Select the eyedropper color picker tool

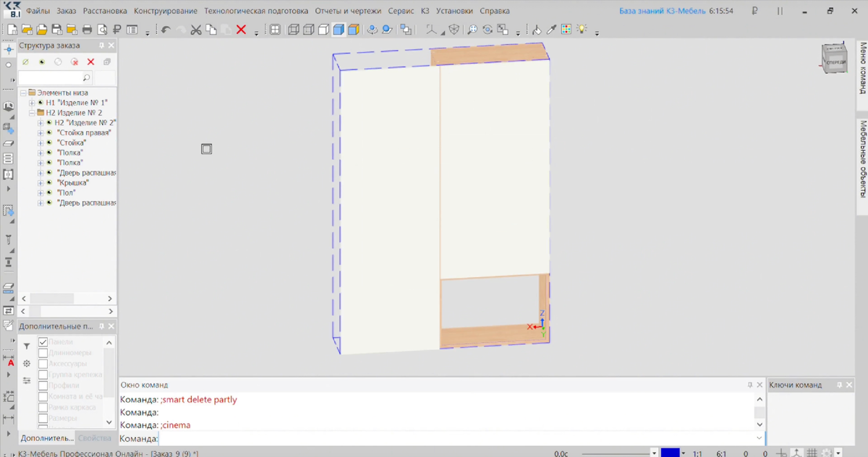click(x=551, y=30)
